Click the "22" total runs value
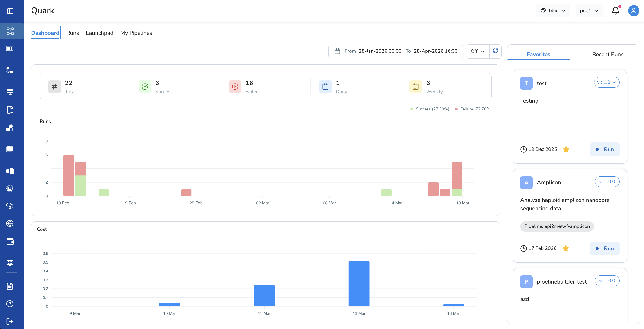The image size is (644, 329). pos(68,83)
